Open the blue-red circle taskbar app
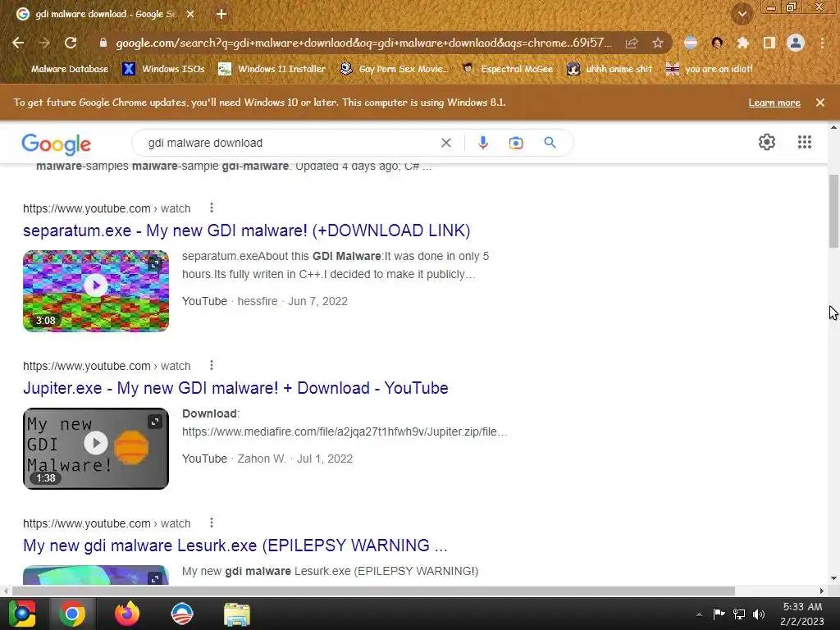 (181, 614)
